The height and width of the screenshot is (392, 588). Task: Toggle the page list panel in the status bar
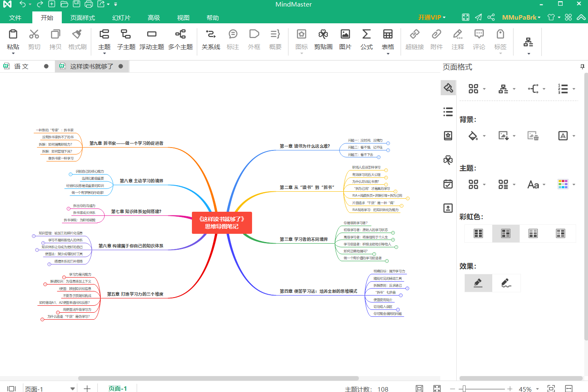tap(11, 389)
